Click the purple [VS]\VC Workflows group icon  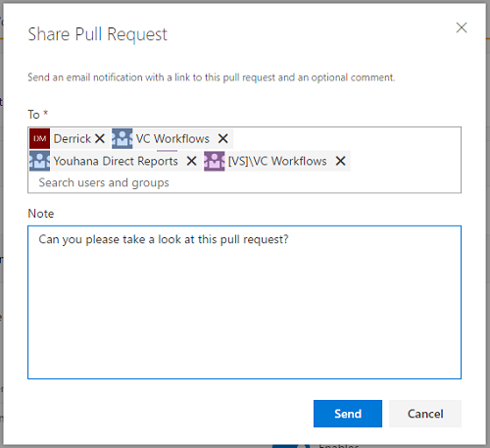215,161
